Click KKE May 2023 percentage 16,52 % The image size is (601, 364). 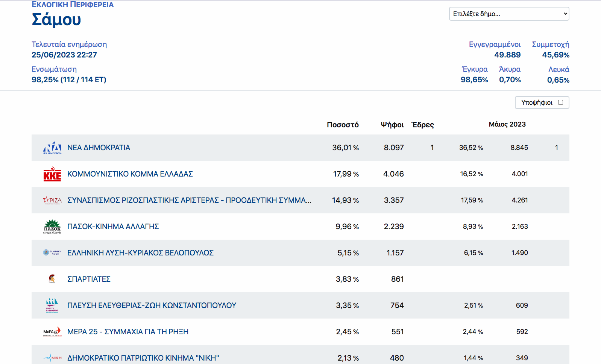472,174
